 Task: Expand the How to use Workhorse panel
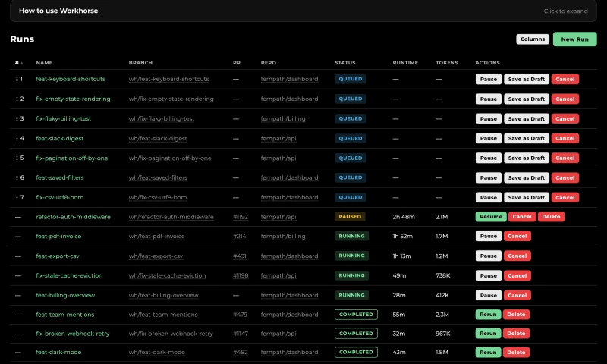(303, 11)
